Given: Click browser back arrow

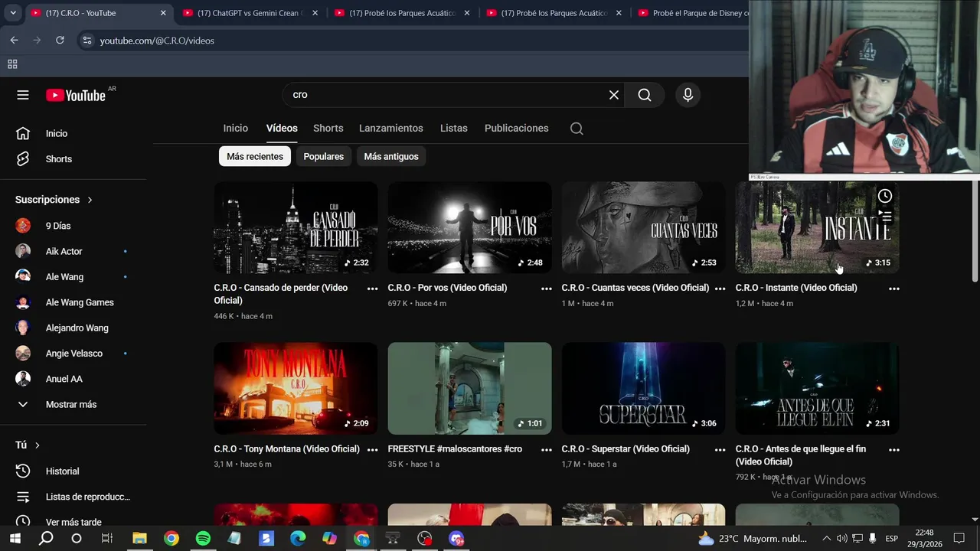Looking at the screenshot, I should point(14,40).
